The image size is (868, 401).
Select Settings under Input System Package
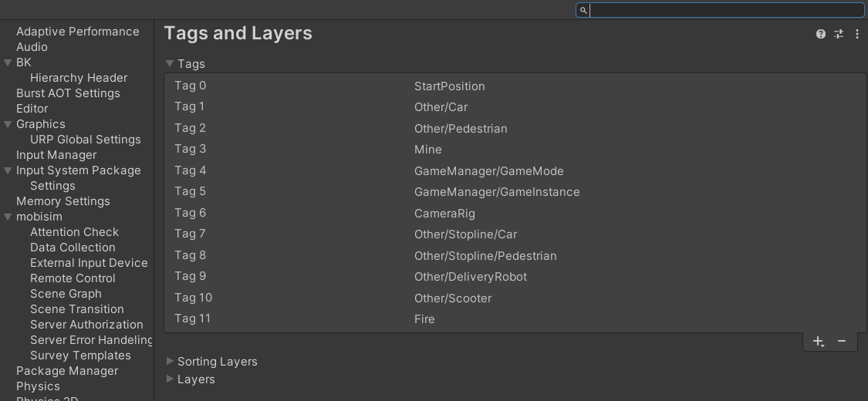(x=52, y=186)
